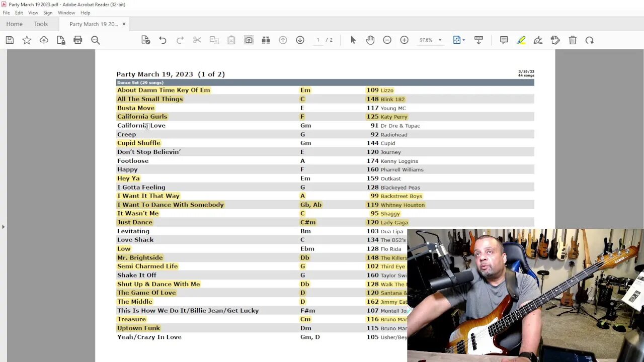Select the Hand pan tool
Viewport: 644px width, 362px height.
tap(370, 40)
